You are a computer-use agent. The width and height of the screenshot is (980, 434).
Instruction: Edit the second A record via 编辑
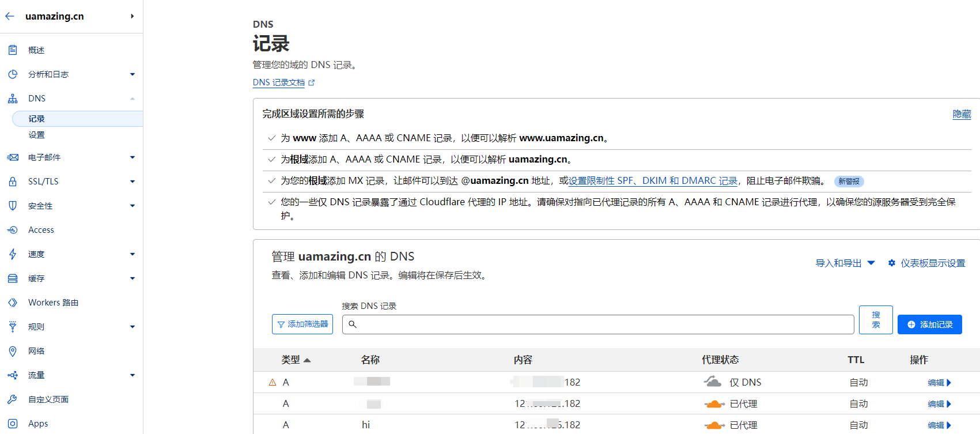(x=940, y=404)
